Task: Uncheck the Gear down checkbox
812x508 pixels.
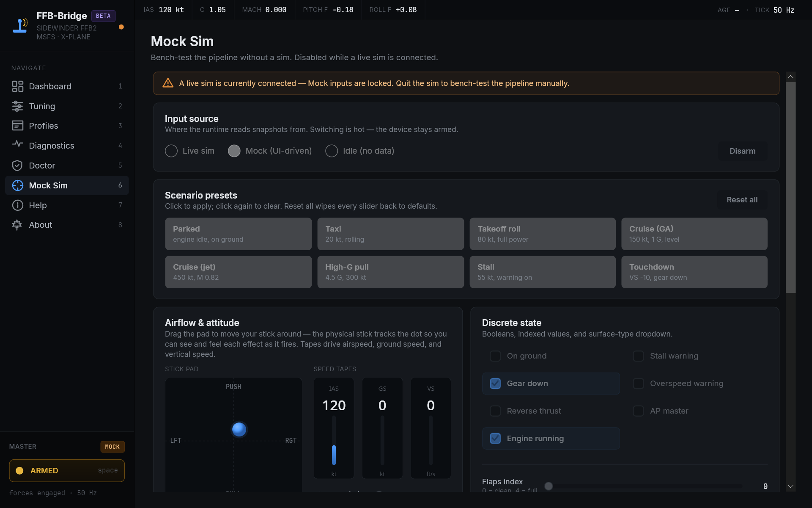Action: [495, 384]
